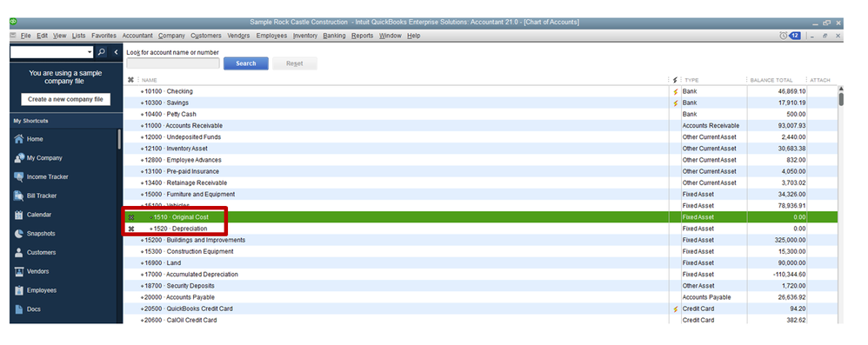Focus the account name or number field
This screenshot has height=345, width=868.
[173, 63]
